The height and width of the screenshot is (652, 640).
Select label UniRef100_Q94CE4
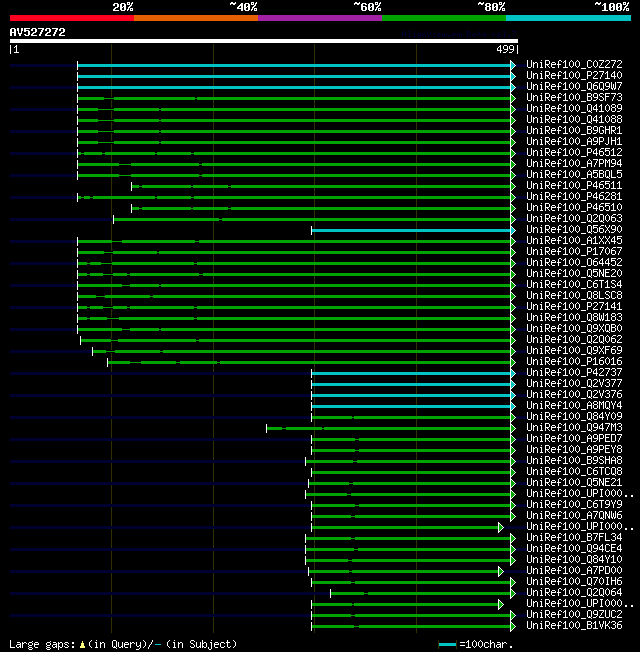[574, 549]
